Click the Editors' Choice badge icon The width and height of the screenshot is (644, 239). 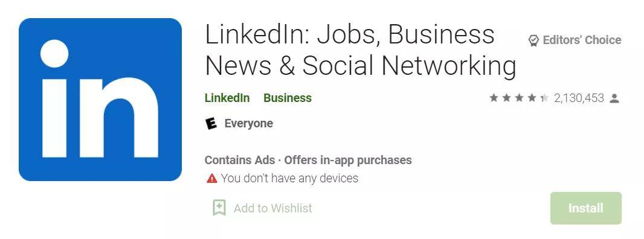coord(533,40)
